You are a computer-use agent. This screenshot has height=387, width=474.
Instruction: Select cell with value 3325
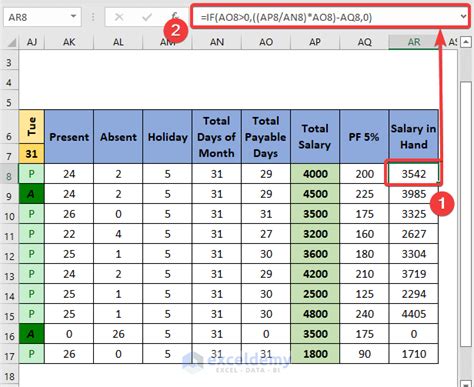413,214
